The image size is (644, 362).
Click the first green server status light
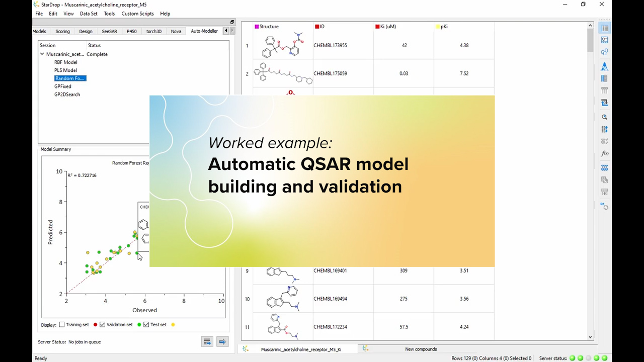coord(572,358)
